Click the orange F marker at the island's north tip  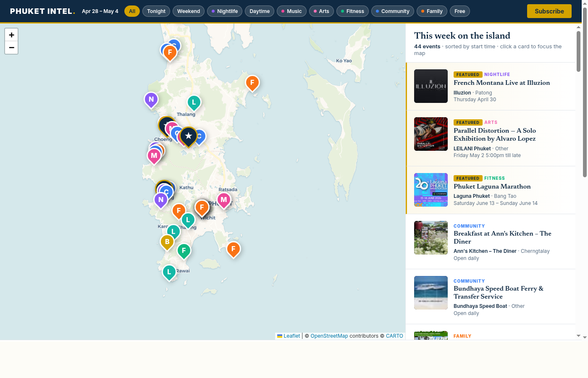pyautogui.click(x=170, y=52)
